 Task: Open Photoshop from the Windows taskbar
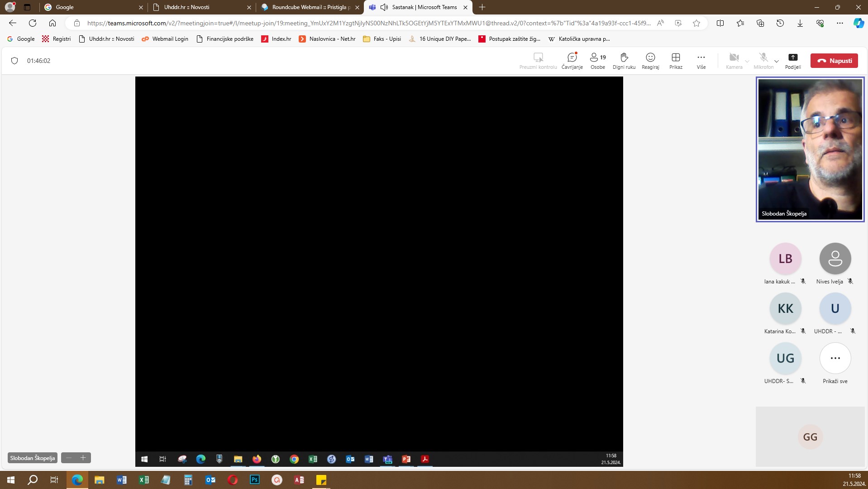(255, 480)
